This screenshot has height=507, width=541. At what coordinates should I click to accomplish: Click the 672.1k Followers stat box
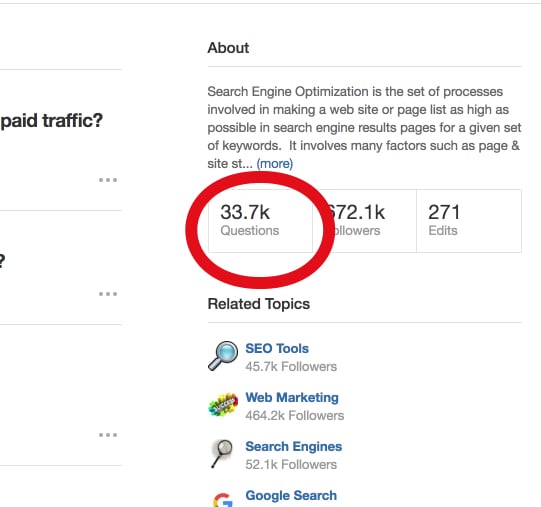[364, 221]
